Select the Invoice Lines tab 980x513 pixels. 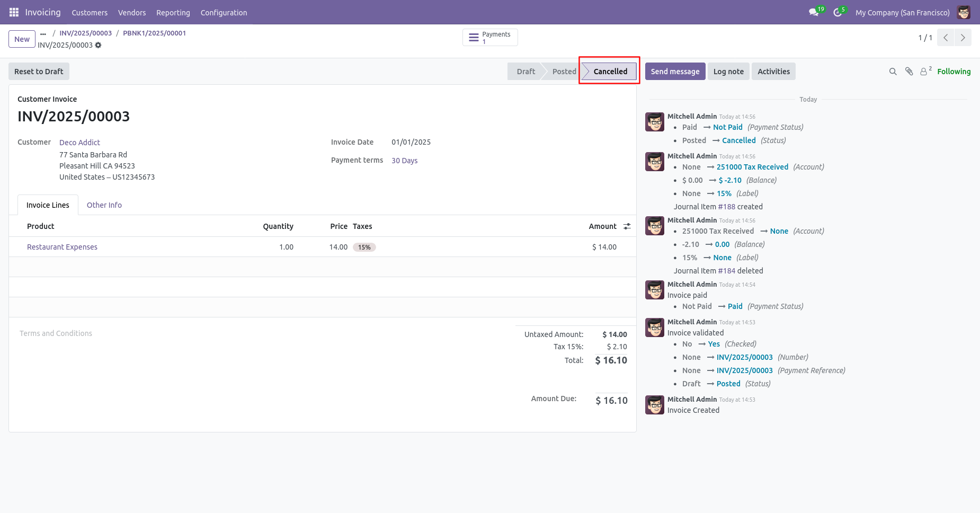(48, 205)
